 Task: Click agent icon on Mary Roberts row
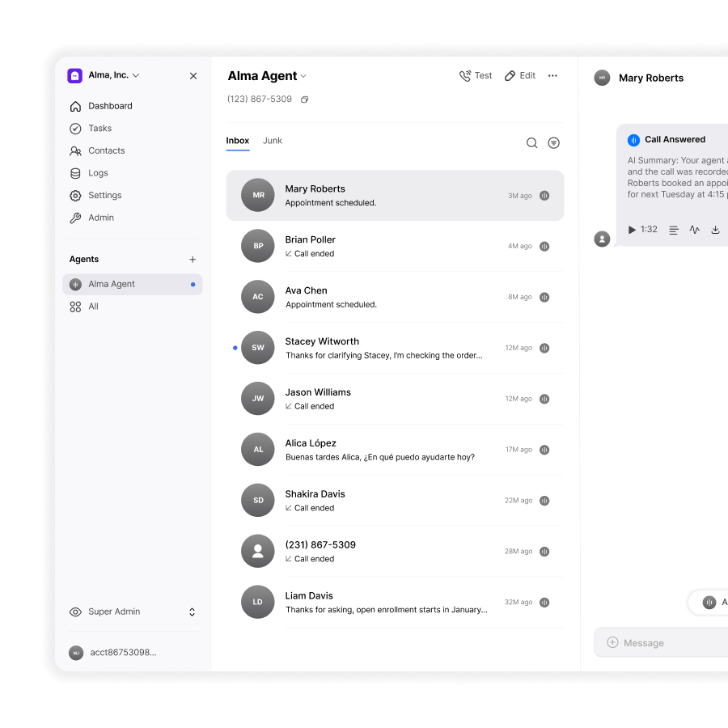tap(544, 196)
